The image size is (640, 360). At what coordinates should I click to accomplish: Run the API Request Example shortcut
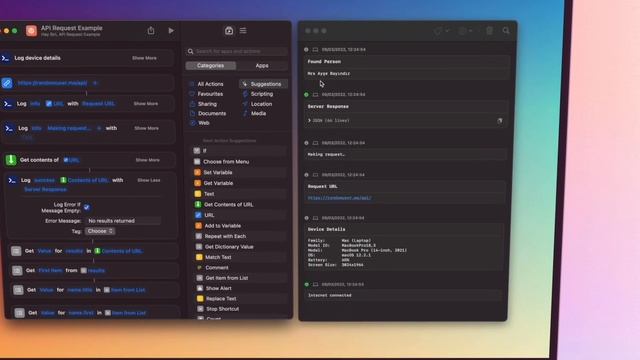171,31
